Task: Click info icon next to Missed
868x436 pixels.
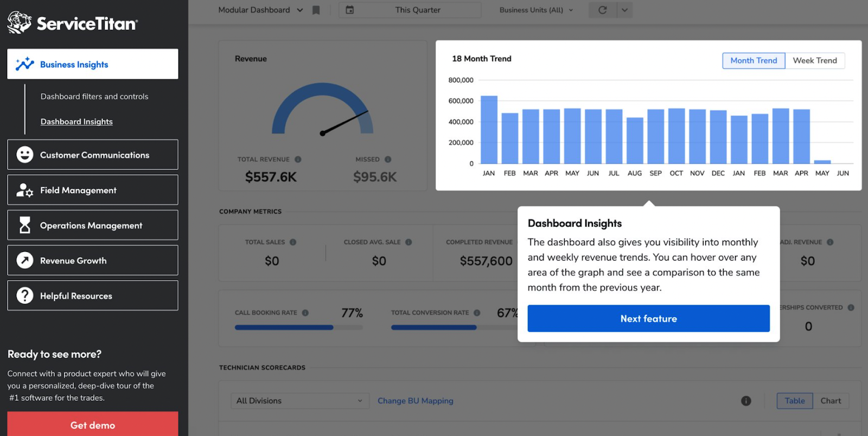Action: pos(388,159)
